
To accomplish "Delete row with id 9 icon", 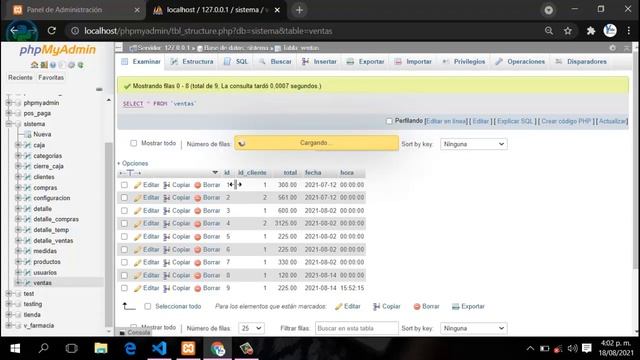I will tap(198, 289).
